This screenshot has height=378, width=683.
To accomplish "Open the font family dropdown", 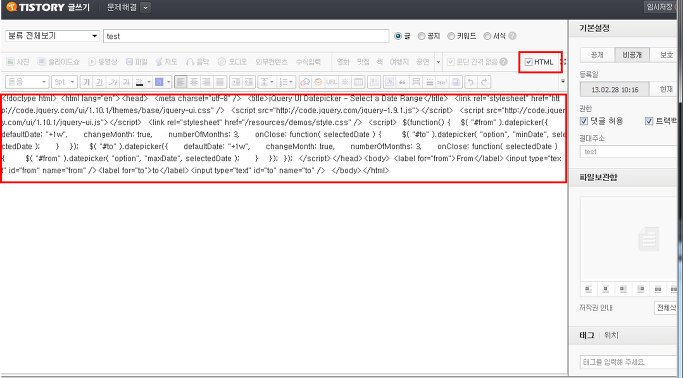I will (x=26, y=82).
